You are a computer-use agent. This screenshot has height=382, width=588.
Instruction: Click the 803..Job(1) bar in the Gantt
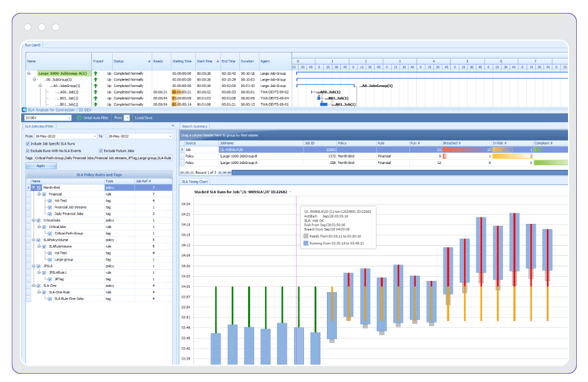coord(319,98)
